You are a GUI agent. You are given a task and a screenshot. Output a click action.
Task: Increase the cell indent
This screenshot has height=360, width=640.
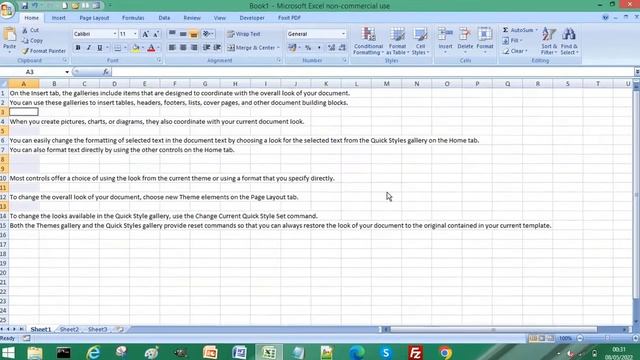pyautogui.click(x=218, y=48)
